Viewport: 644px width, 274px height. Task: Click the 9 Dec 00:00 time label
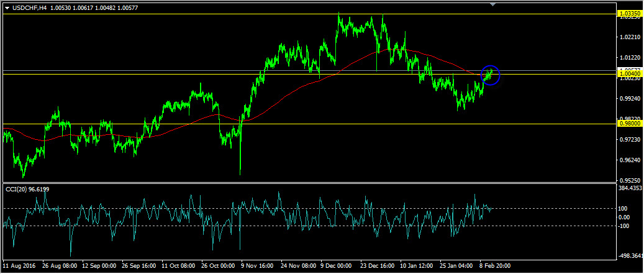(337, 266)
